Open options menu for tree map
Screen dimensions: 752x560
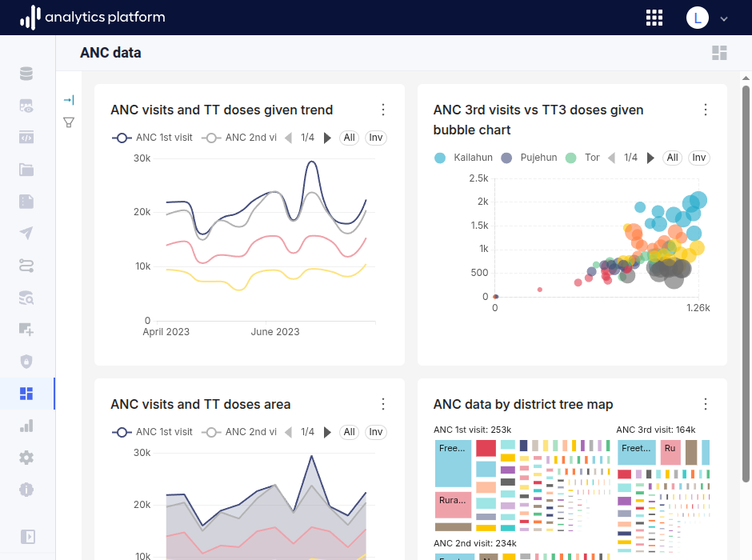tap(705, 404)
